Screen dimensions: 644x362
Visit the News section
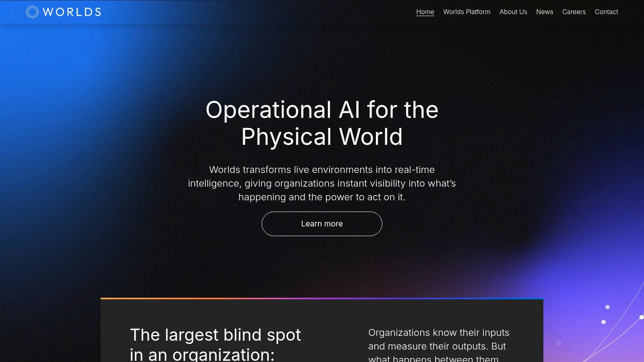click(x=545, y=12)
